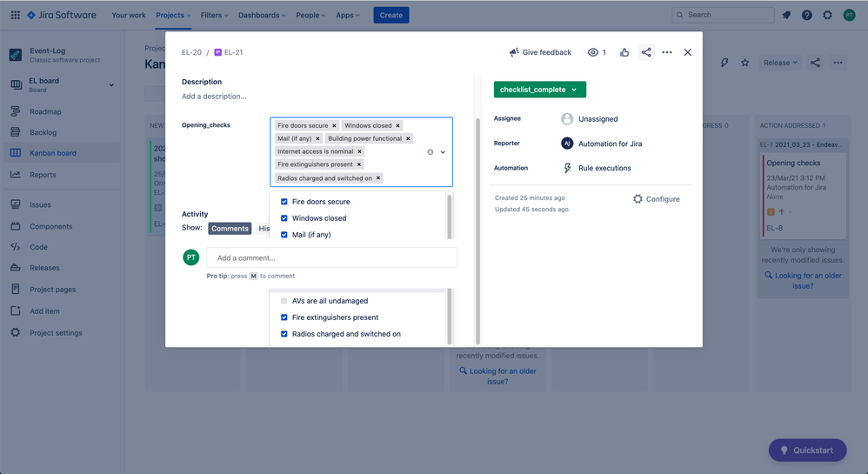Viewport: 868px width, 474px height.
Task: Select the Comments activity tab
Action: pyautogui.click(x=230, y=229)
